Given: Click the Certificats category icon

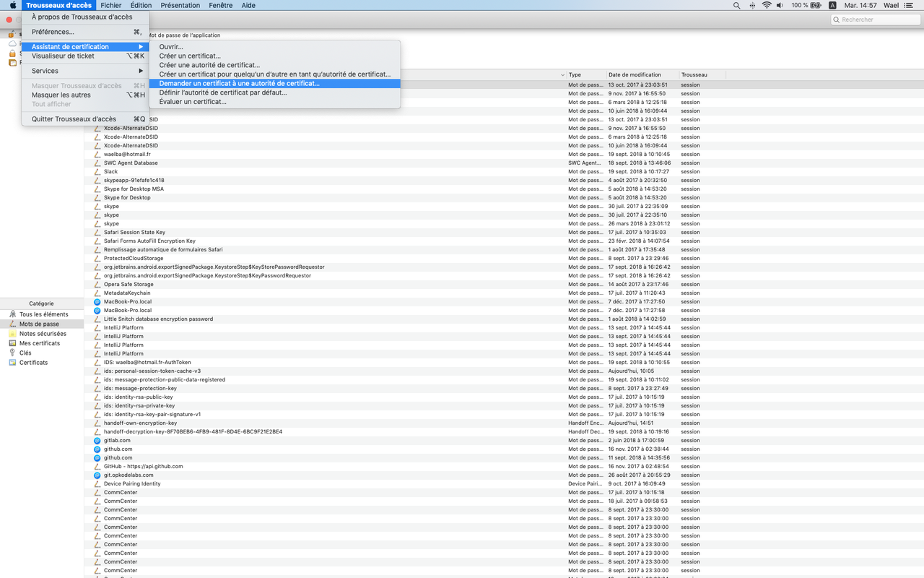Looking at the screenshot, I should [x=12, y=363].
